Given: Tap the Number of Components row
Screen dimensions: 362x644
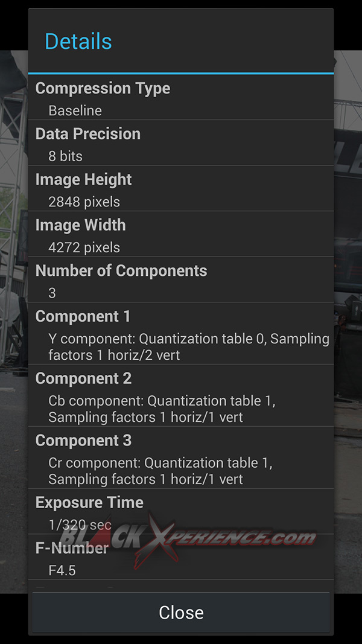Looking at the screenshot, I should [x=121, y=271].
